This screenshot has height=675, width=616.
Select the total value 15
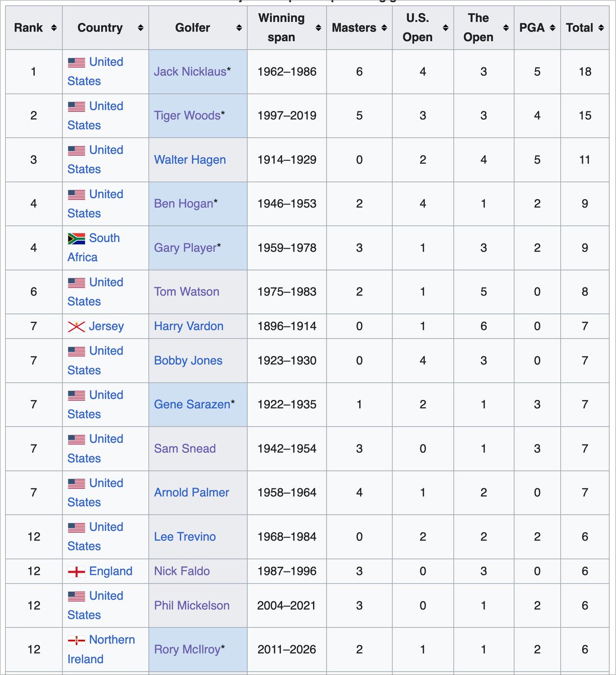tap(585, 115)
